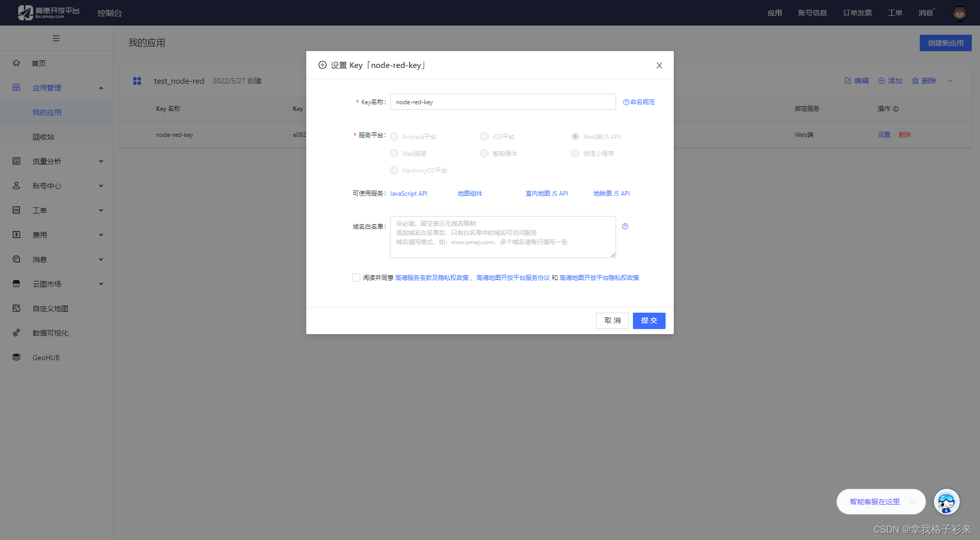The height and width of the screenshot is (540, 980).
Task: Expand the 工单 sidebar section
Action: tap(101, 210)
